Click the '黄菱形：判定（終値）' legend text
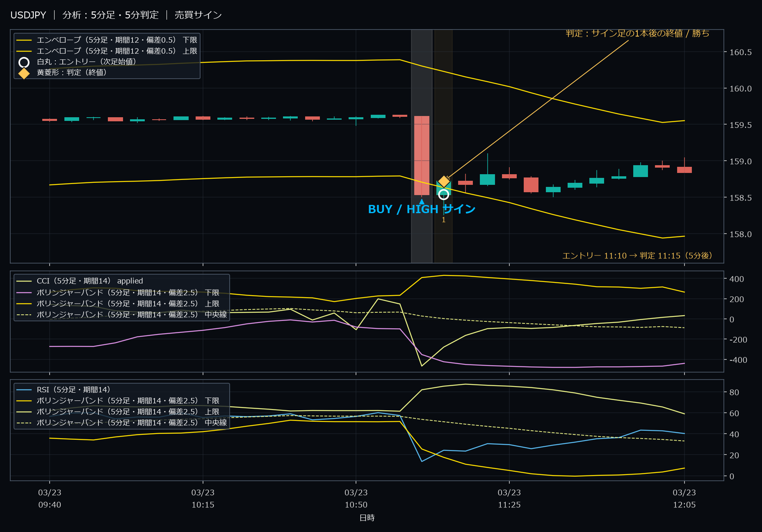 point(72,73)
